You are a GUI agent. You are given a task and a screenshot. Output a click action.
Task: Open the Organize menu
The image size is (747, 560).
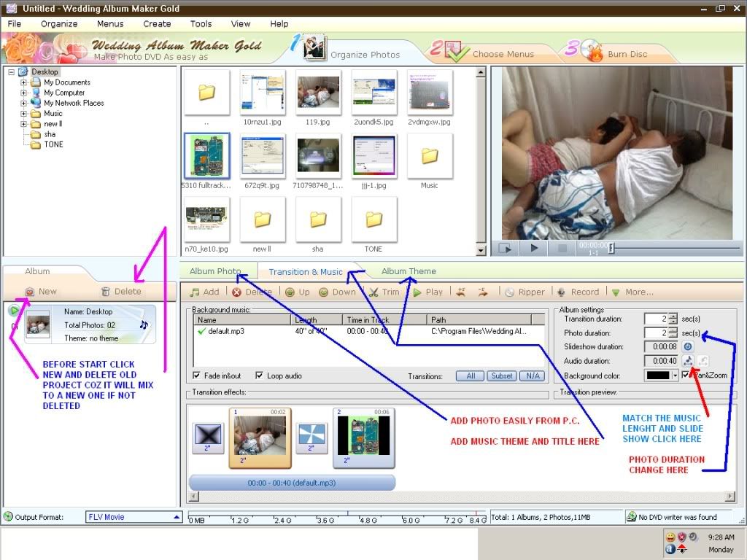pyautogui.click(x=59, y=24)
